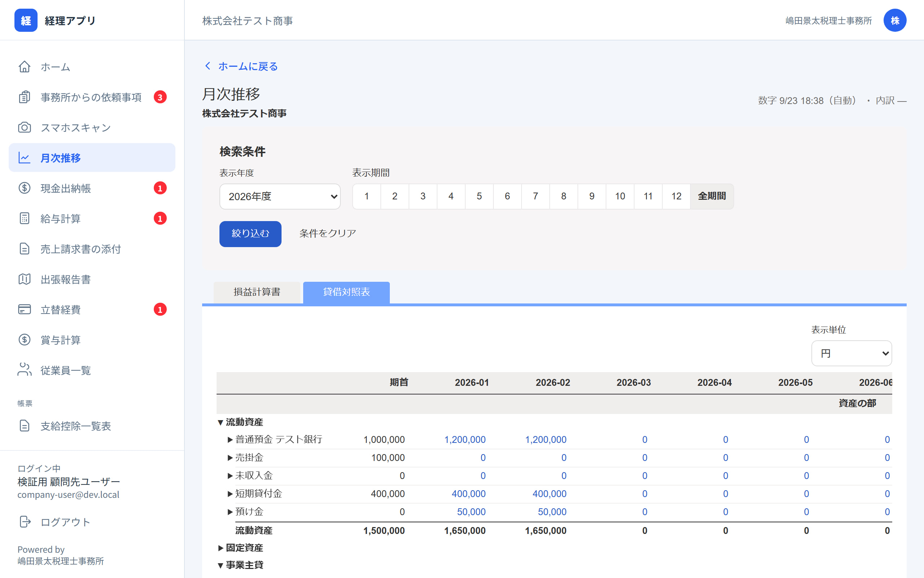Click the 絞り込む button
The height and width of the screenshot is (578, 924).
[250, 234]
